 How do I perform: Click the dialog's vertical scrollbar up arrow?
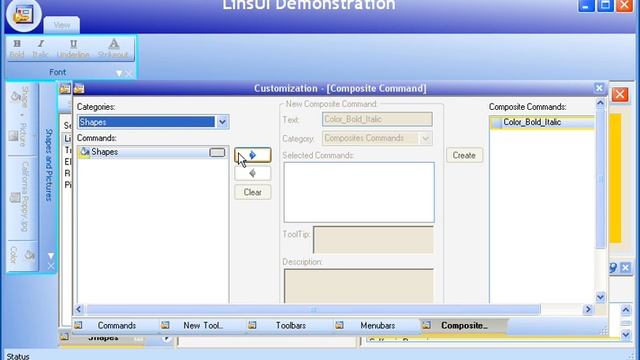600,103
